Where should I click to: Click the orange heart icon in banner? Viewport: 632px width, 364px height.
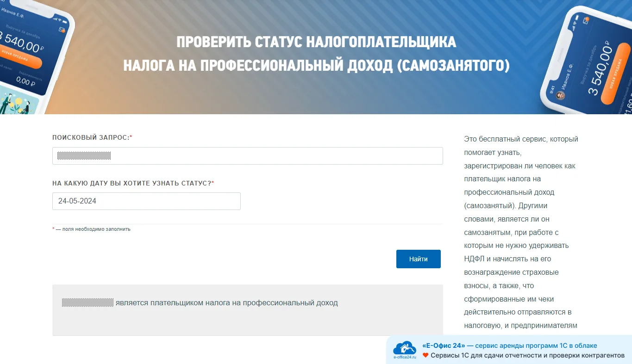tap(426, 356)
